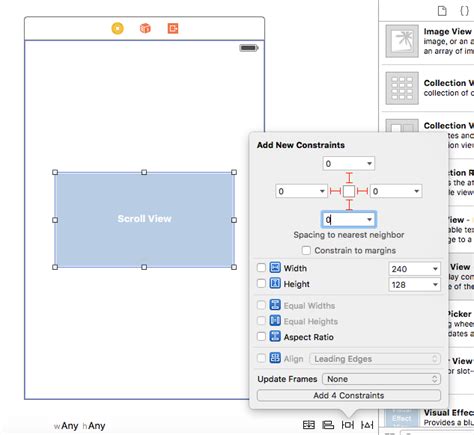The width and height of the screenshot is (474, 435).
Task: Show the Code Snippet library braces icon
Action: [464, 11]
